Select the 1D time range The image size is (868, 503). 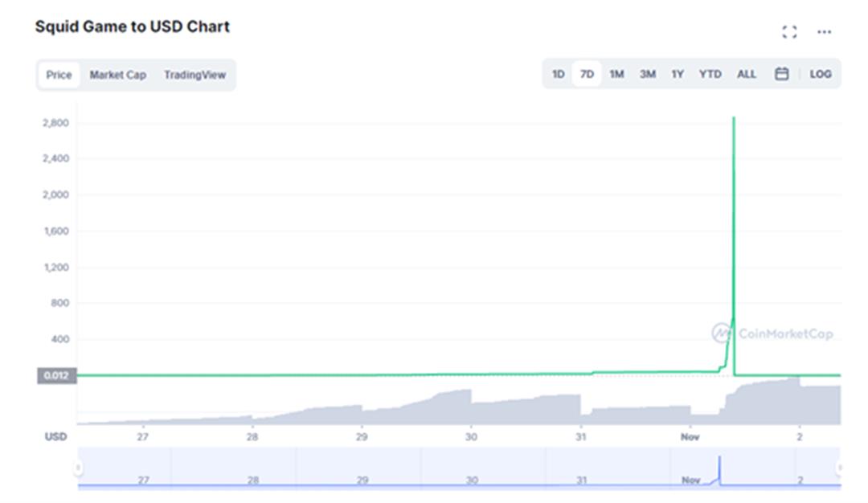[x=558, y=74]
